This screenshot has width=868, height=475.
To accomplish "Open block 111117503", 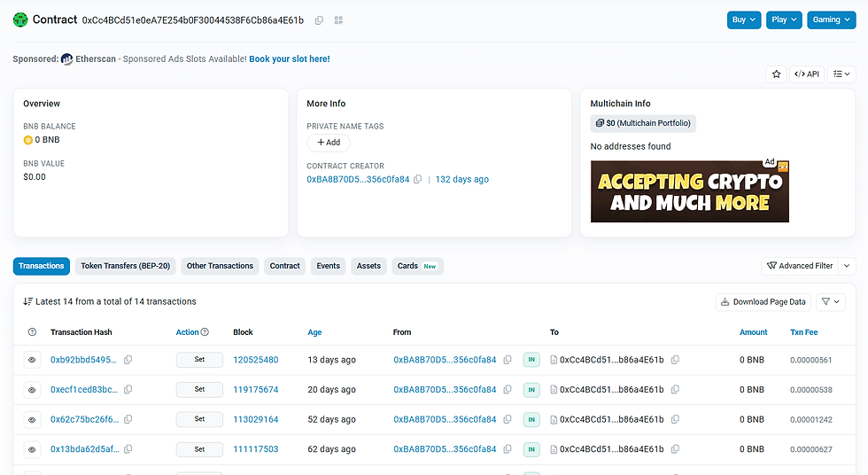I will coord(256,449).
